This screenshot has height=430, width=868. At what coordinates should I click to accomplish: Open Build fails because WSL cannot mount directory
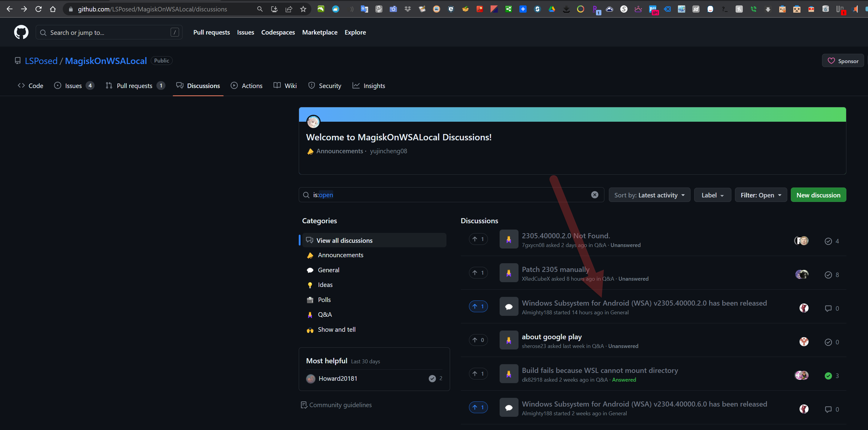600,370
